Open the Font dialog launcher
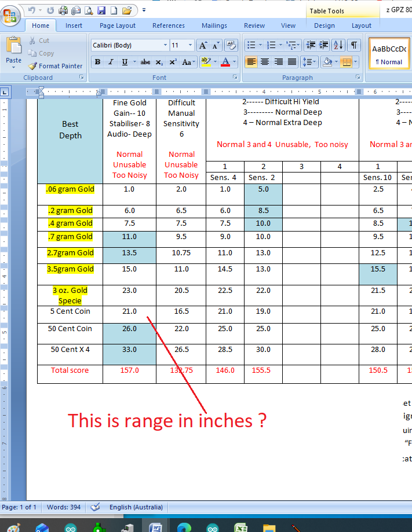This screenshot has height=532, width=412. coord(235,78)
